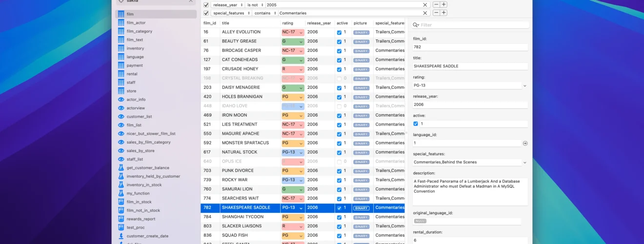Viewport: 644px width, 244px height.
Task: Select the SHANGHAI TYCOON row
Action: coord(303,217)
